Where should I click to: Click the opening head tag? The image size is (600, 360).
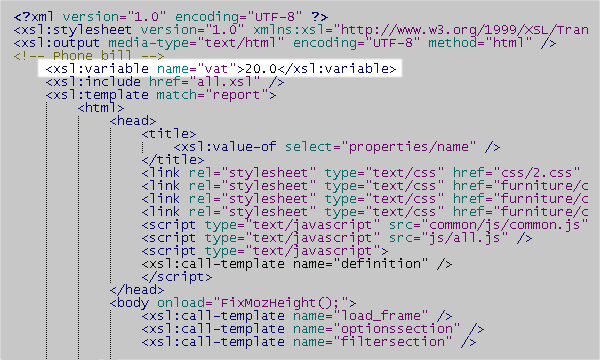[133, 121]
